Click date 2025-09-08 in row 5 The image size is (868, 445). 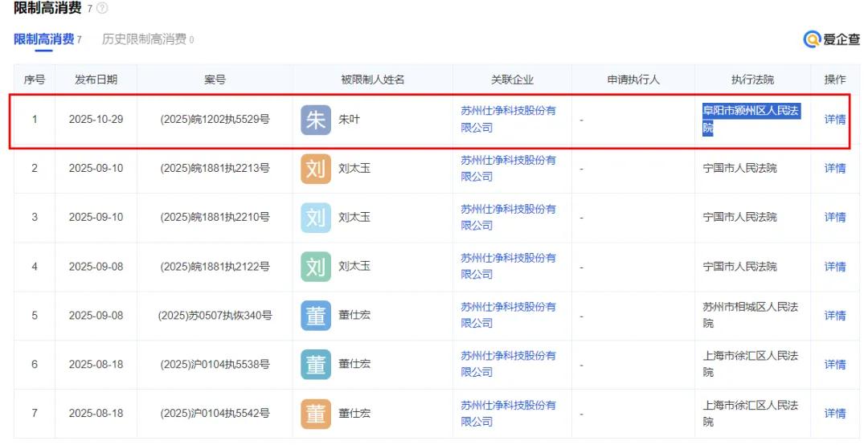[96, 315]
